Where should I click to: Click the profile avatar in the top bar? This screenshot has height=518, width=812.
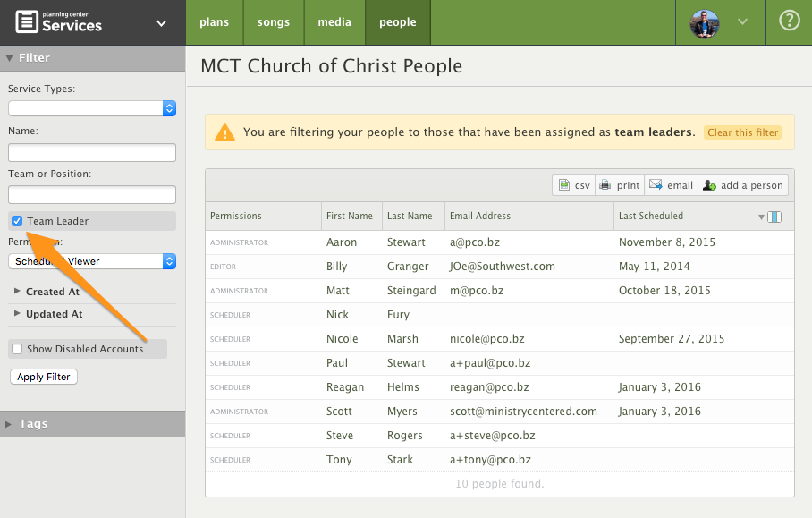704,24
